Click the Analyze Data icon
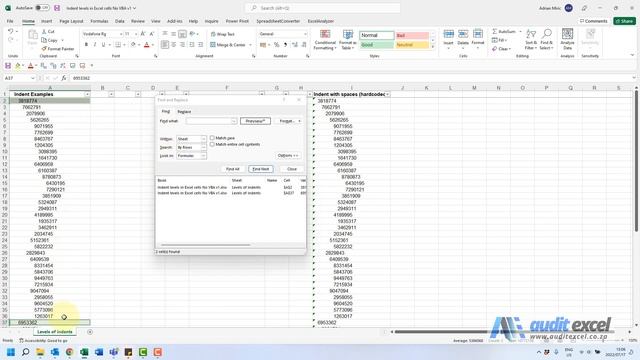The height and width of the screenshot is (360, 640). (567, 39)
